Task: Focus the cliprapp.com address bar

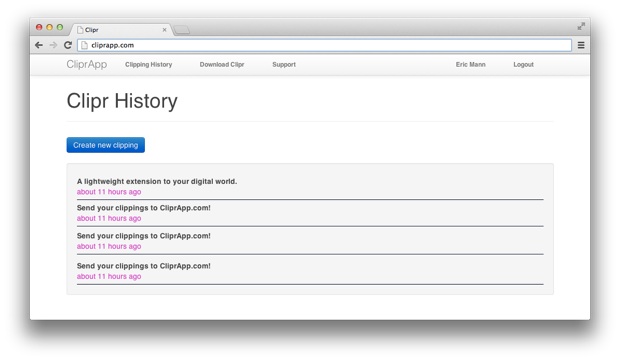Action: 324,45
